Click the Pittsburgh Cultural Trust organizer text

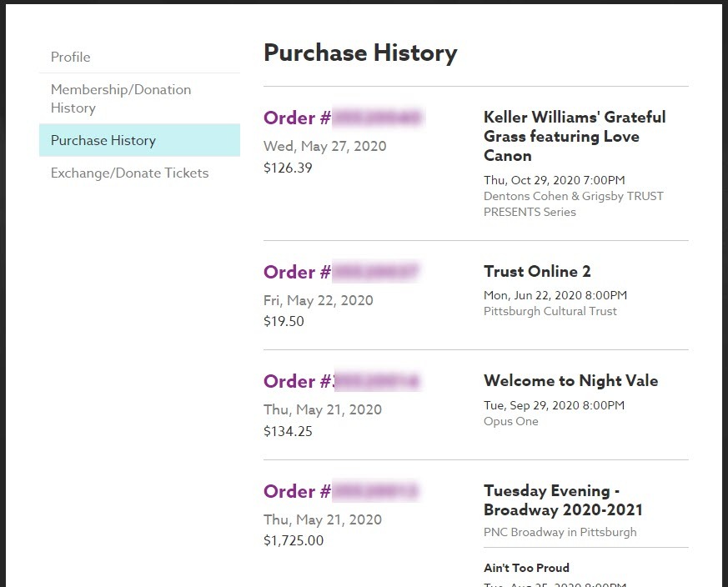tap(550, 311)
